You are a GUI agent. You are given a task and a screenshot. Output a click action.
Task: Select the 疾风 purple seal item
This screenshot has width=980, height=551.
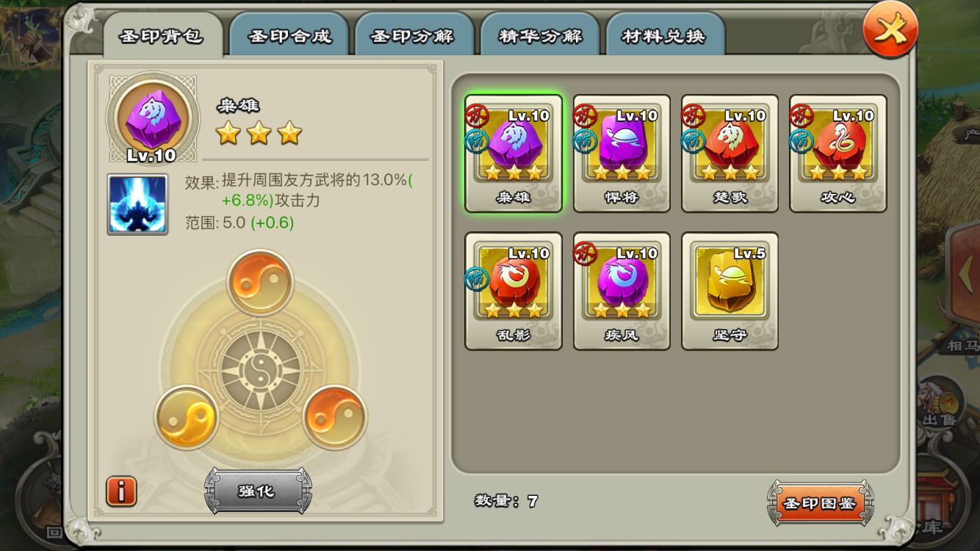pyautogui.click(x=621, y=291)
